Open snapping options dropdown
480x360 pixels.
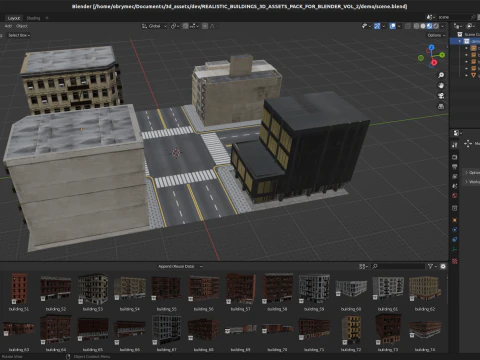coord(194,26)
